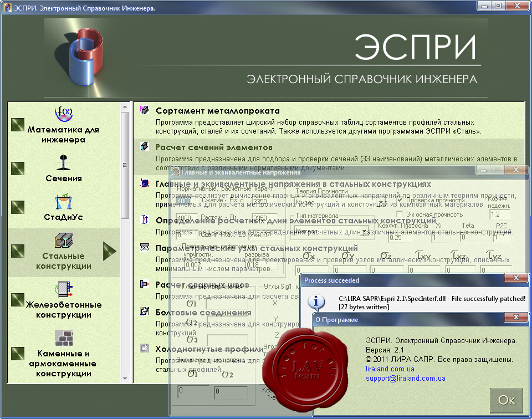This screenshot has height=419, width=532.
Task: Select the Каменные и армокаменные конструкции label
Action: [x=63, y=364]
